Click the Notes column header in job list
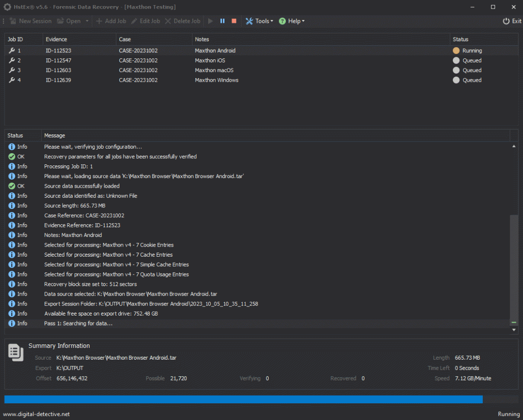 click(321, 40)
